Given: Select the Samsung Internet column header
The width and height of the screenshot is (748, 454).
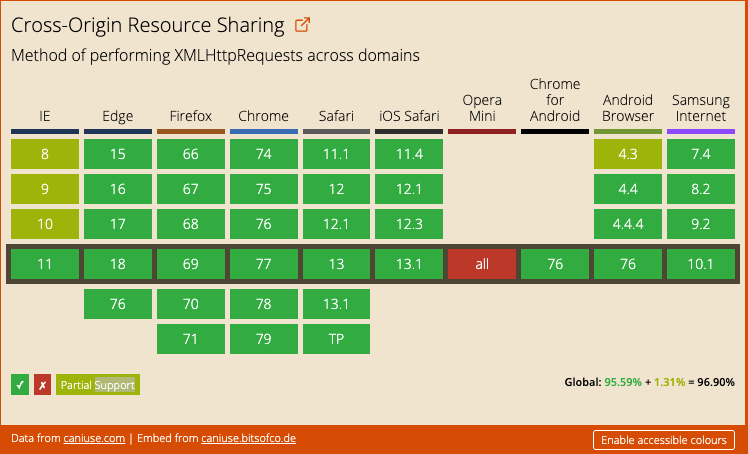Looking at the screenshot, I should pos(700,108).
